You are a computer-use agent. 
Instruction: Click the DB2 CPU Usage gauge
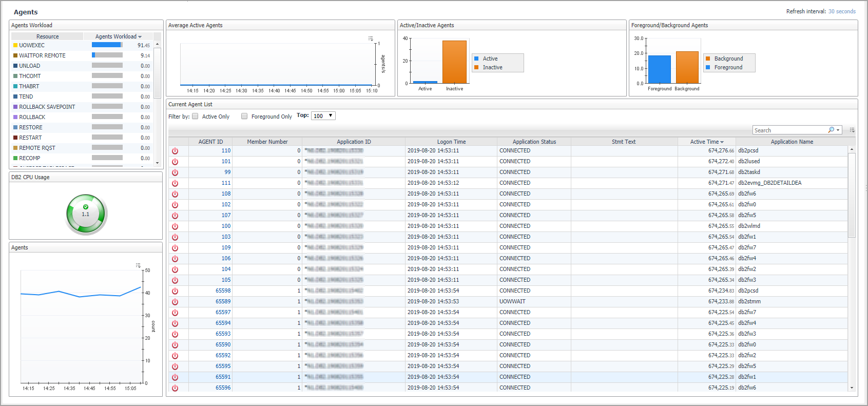(x=86, y=214)
